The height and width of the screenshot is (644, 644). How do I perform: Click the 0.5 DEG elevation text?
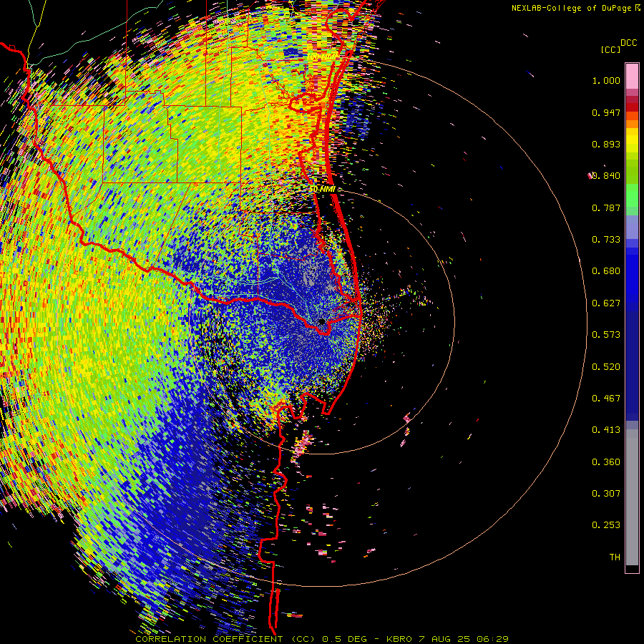coord(345,639)
